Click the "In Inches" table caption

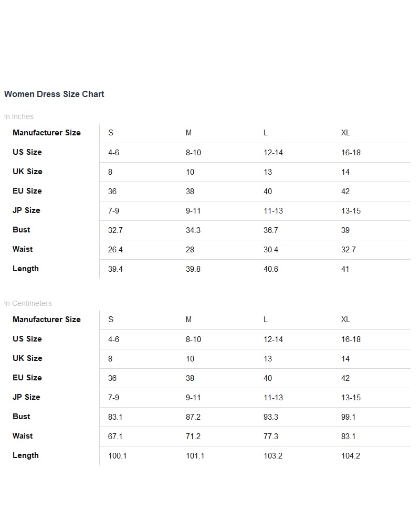[x=19, y=116]
